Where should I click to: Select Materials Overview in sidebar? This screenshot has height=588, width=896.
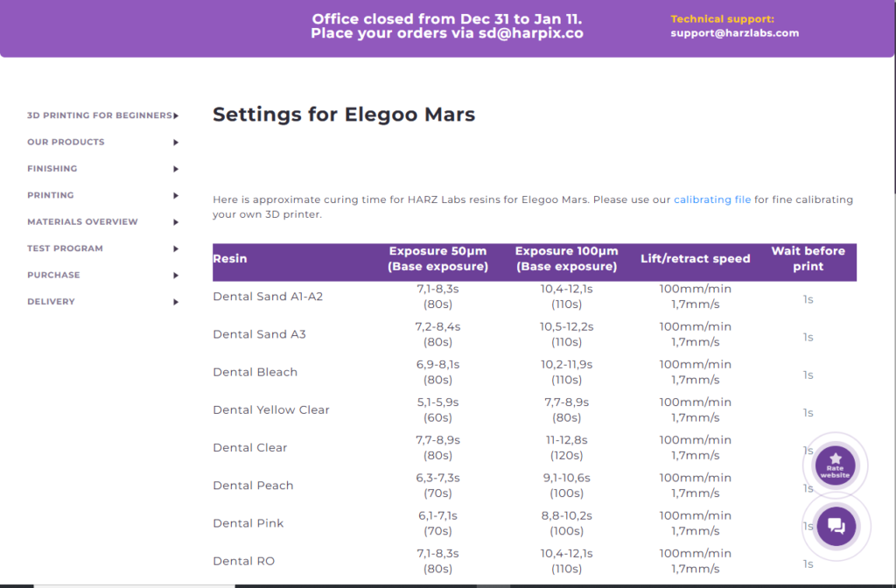(x=82, y=222)
